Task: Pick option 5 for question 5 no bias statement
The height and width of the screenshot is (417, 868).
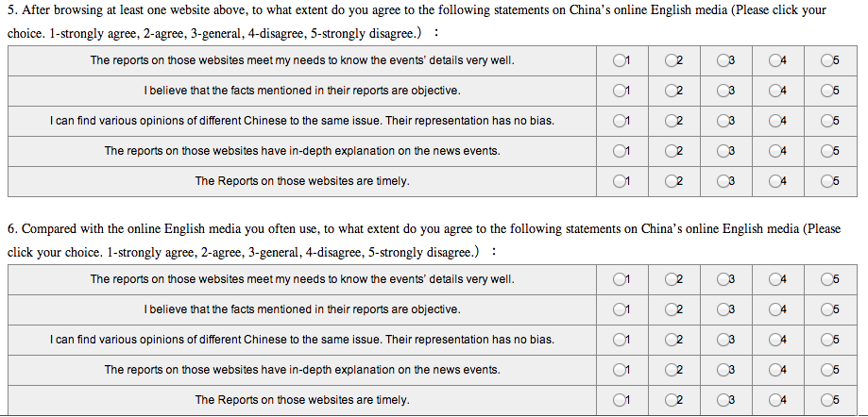Action: (827, 122)
